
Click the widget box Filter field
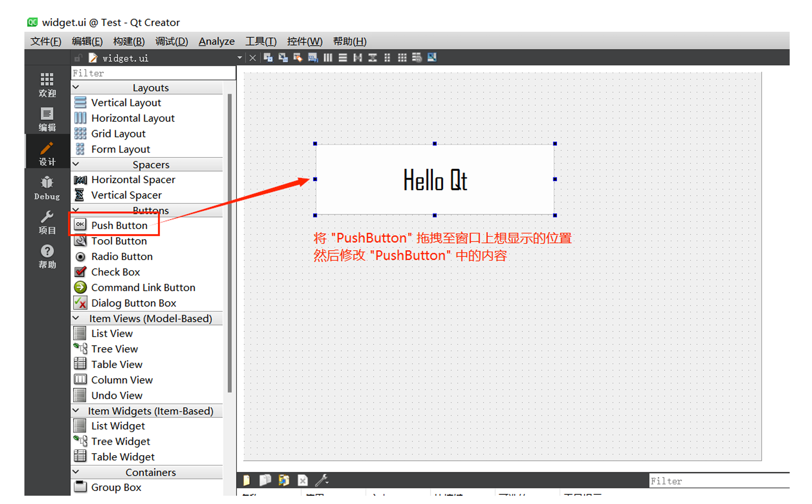153,73
